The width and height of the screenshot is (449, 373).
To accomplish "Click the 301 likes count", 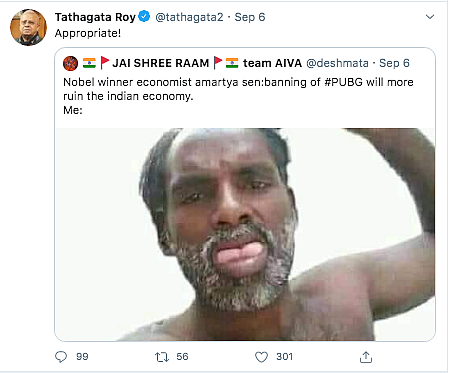I will tap(284, 357).
